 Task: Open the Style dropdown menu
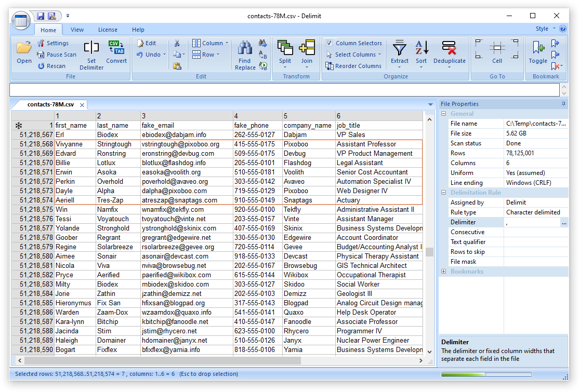545,29
